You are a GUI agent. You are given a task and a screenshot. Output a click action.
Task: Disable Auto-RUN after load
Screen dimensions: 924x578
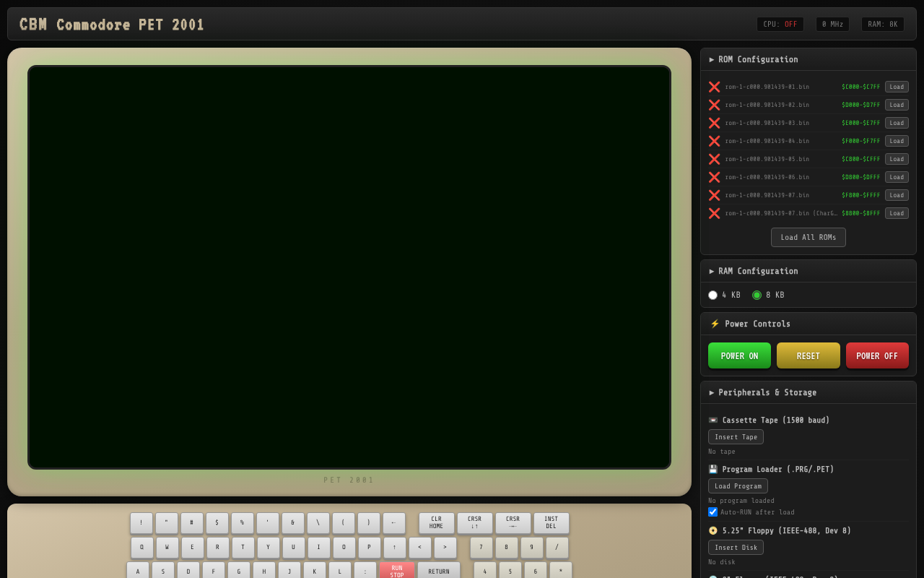point(712,512)
